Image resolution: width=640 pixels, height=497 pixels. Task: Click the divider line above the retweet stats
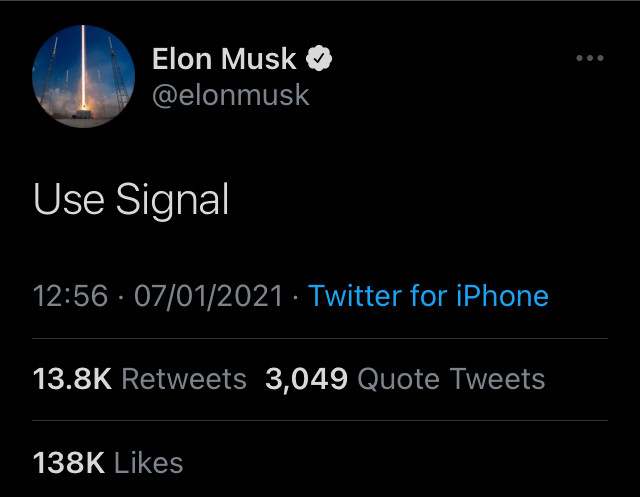320,338
